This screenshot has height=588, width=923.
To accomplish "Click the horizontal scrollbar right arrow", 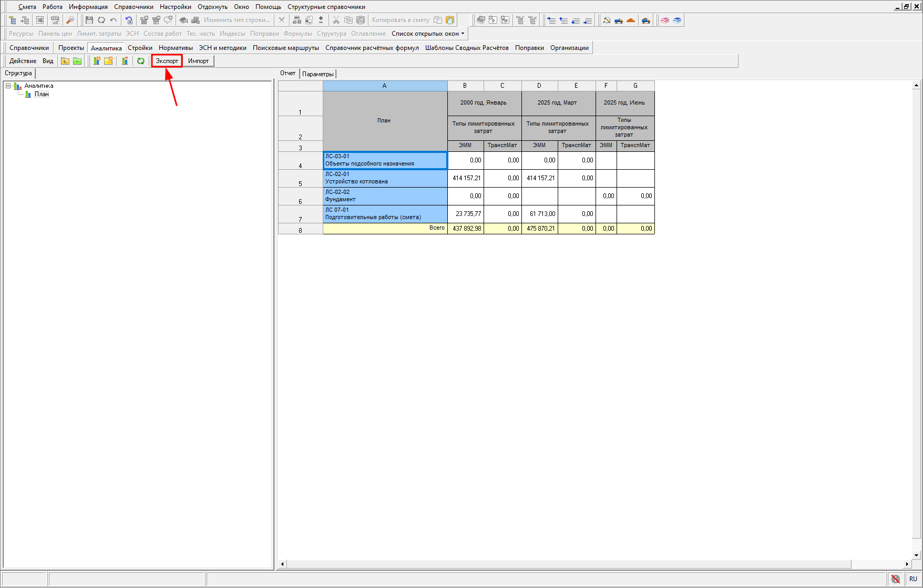I will pos(907,564).
